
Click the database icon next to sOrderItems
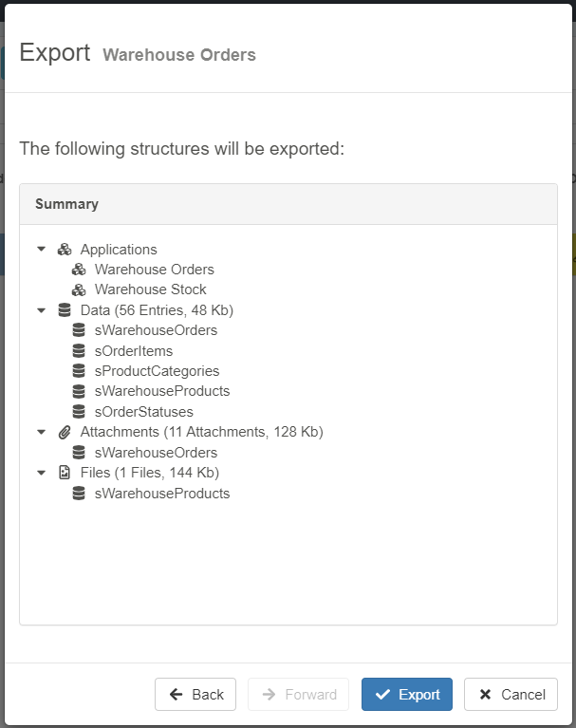point(79,351)
